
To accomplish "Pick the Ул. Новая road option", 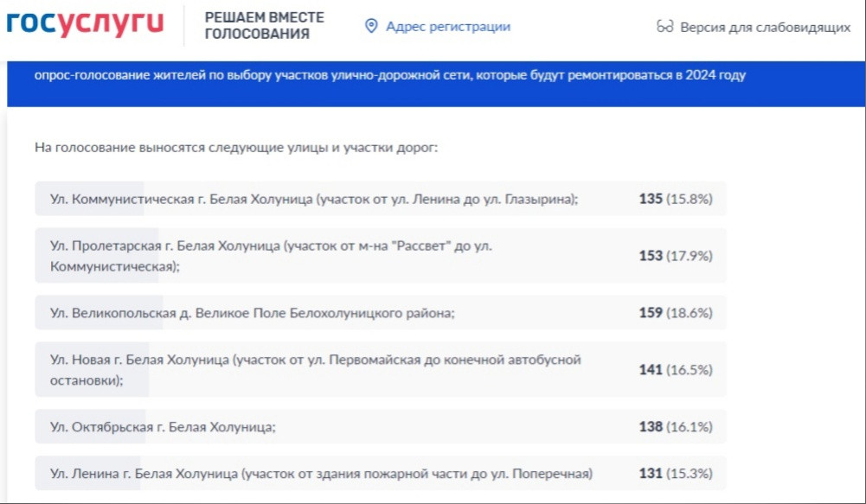I will coord(315,369).
